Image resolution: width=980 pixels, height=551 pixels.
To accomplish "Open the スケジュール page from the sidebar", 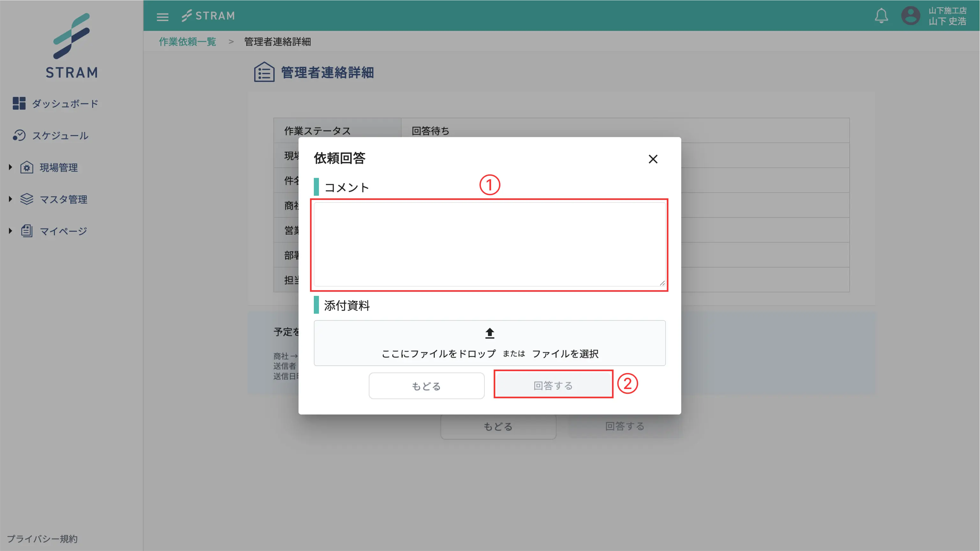I will coord(60,136).
